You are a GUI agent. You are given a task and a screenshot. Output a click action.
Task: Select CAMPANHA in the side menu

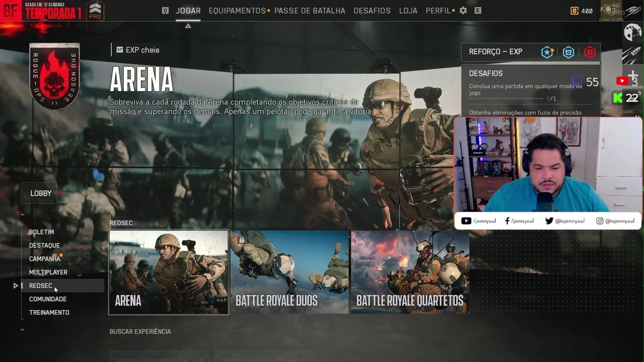click(44, 259)
